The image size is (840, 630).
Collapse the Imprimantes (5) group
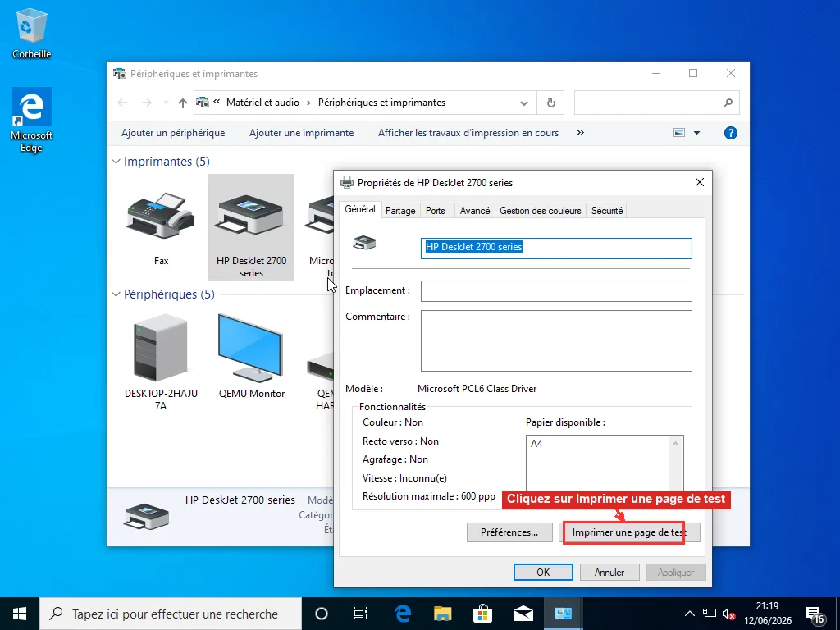pyautogui.click(x=116, y=162)
